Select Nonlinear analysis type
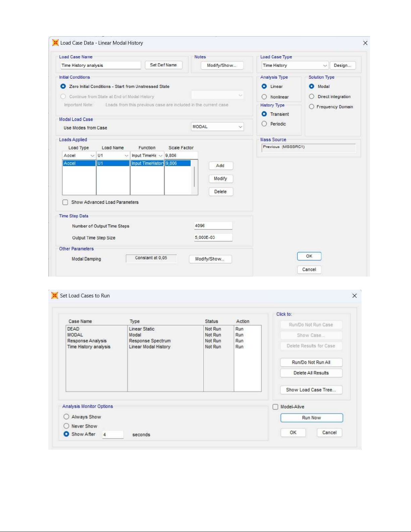Screen dimensions: 411x532 264,97
